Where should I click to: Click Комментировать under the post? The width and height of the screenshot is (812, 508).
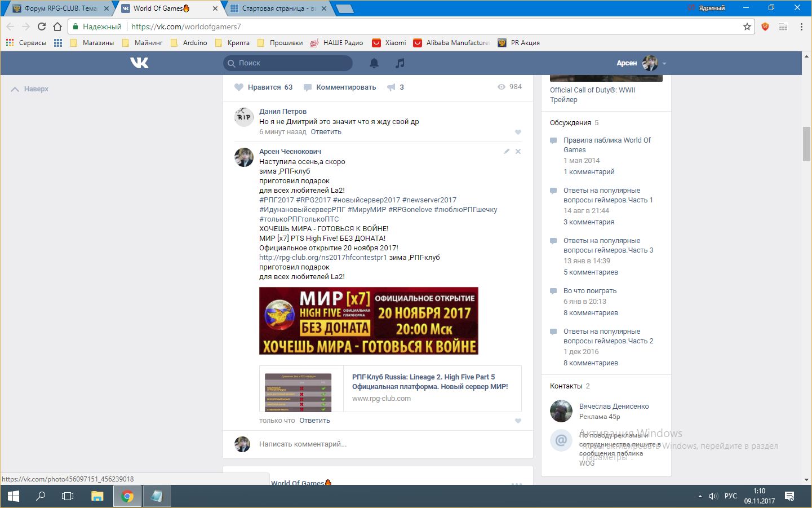[x=340, y=87]
